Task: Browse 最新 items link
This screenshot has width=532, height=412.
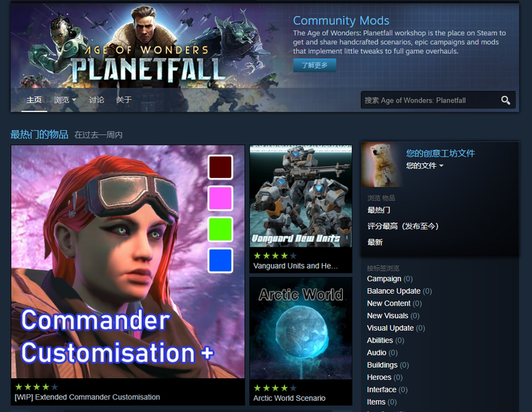Action: click(x=375, y=242)
